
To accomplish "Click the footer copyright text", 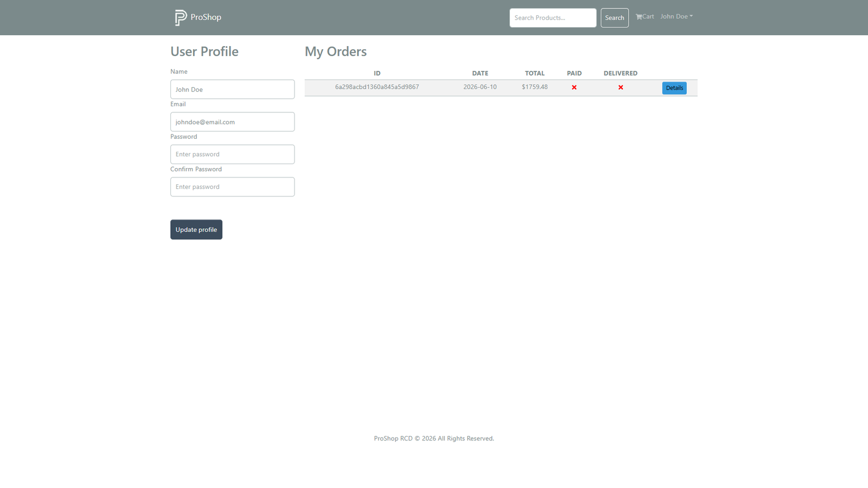I will (x=434, y=439).
